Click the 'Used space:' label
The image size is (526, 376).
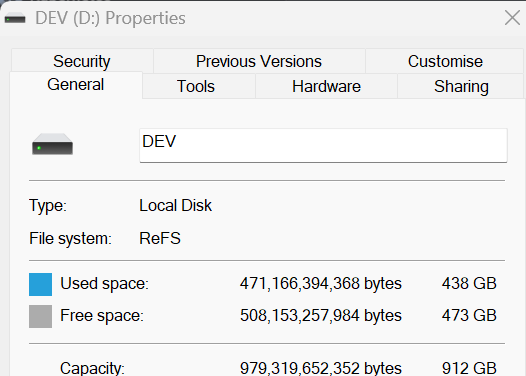pyautogui.click(x=104, y=284)
